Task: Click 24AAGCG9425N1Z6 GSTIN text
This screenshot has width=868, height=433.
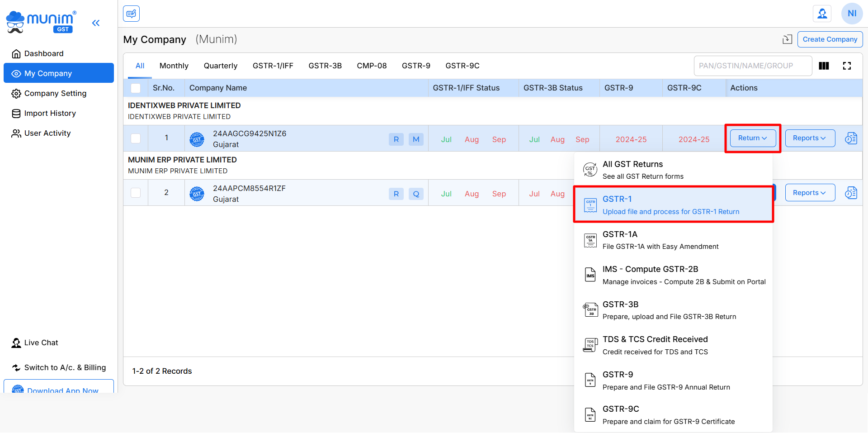Action: (x=250, y=134)
